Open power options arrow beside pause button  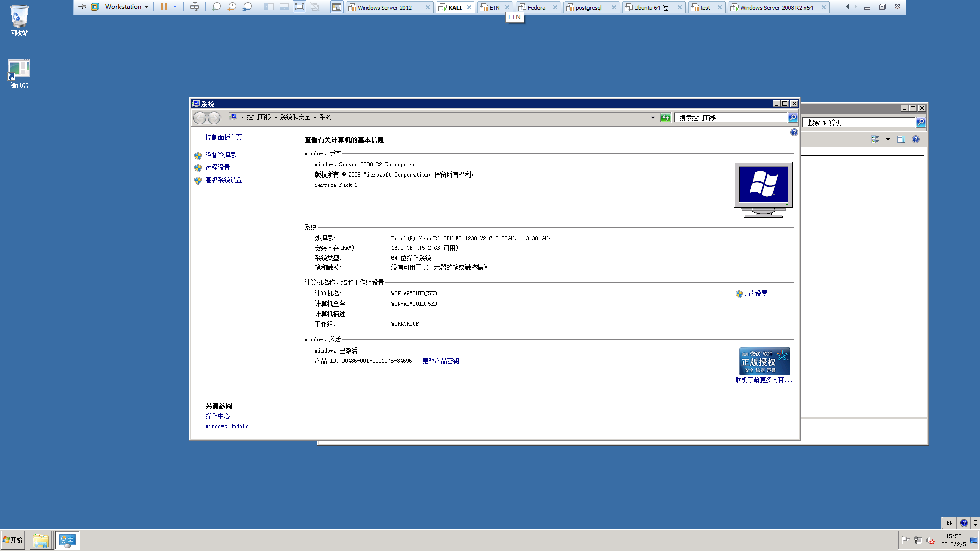pyautogui.click(x=175, y=7)
